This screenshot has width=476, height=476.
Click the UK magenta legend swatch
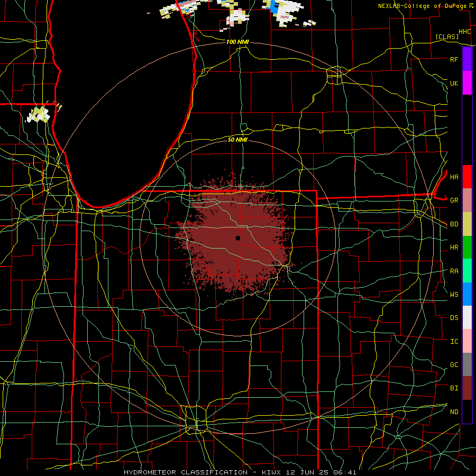click(x=467, y=83)
